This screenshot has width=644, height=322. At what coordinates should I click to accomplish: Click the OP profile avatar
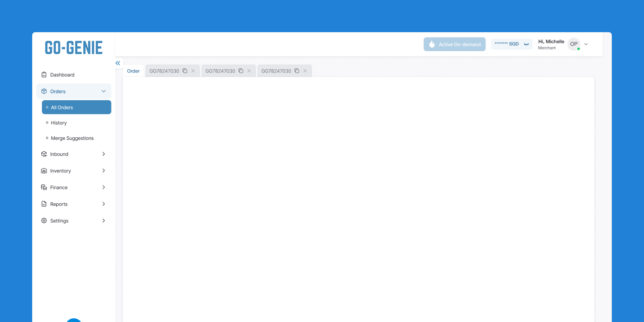coord(574,44)
